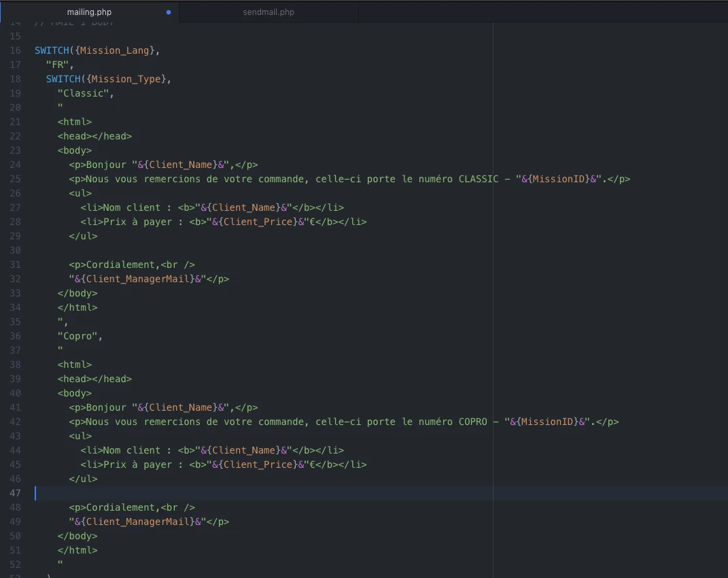The width and height of the screenshot is (728, 578).
Task: Click SWITCH({Mission_Type} on line 18
Action: 106,79
